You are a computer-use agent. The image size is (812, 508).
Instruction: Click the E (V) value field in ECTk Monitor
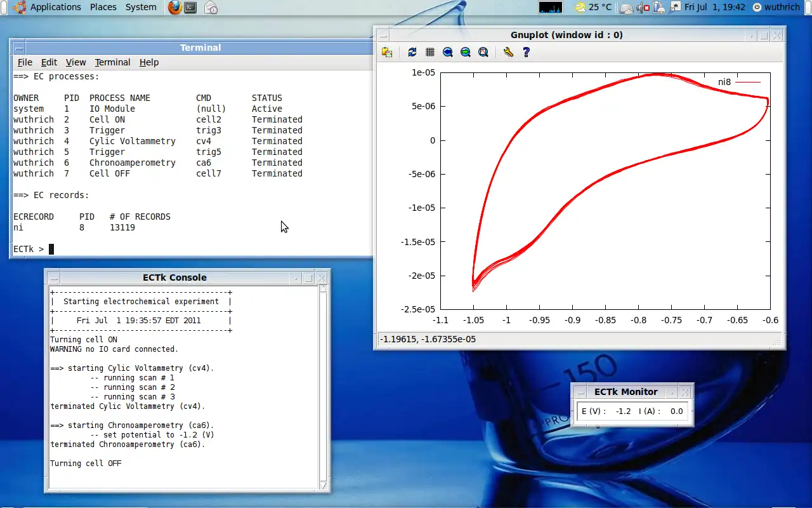624,411
